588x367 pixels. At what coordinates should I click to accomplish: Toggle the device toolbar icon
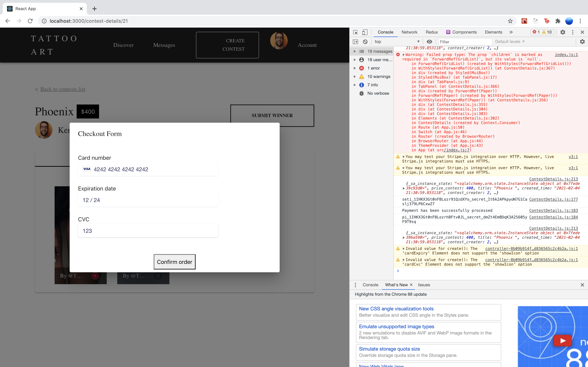pyautogui.click(x=365, y=32)
